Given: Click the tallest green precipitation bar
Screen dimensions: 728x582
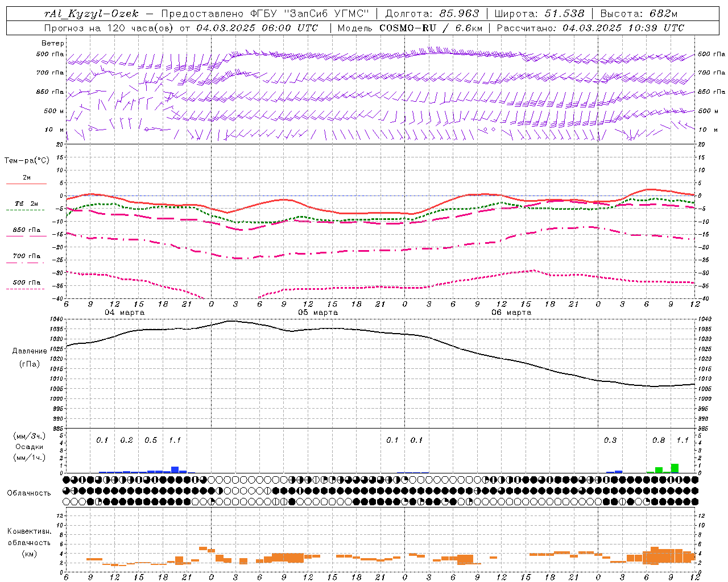Looking at the screenshot, I should click(x=675, y=469).
